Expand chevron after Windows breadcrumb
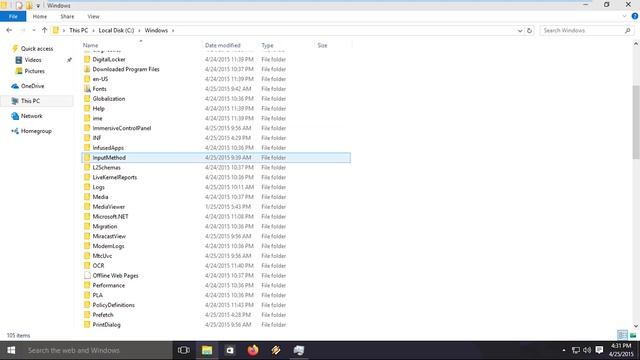The width and height of the screenshot is (640, 360). [173, 31]
